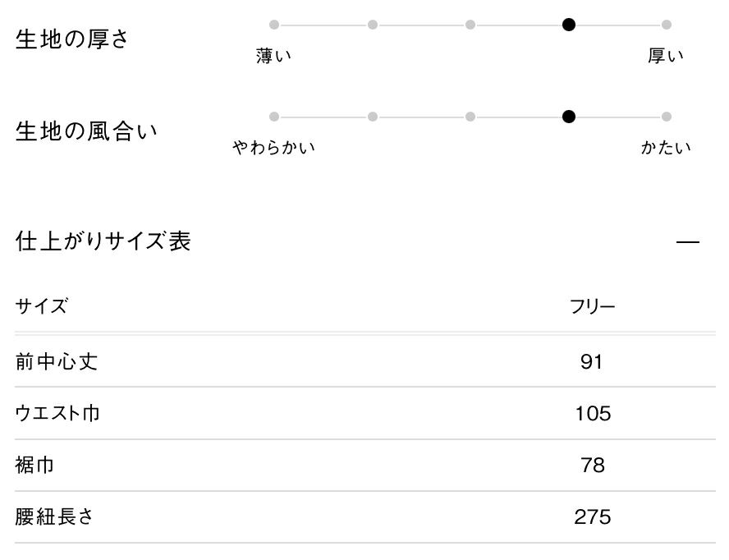Choose the middle dot on 生地の厚さ scale
Image resolution: width=729 pixels, height=560 pixels.
(470, 25)
